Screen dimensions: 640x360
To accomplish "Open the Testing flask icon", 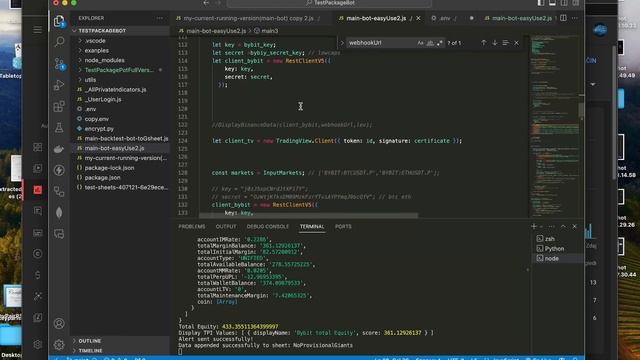I will coord(59,128).
